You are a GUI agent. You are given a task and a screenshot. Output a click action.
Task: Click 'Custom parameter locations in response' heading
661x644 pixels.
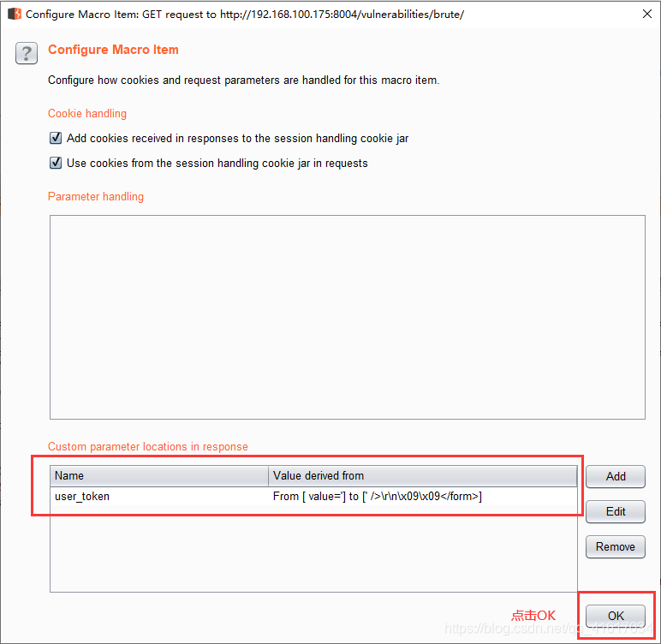click(x=147, y=447)
